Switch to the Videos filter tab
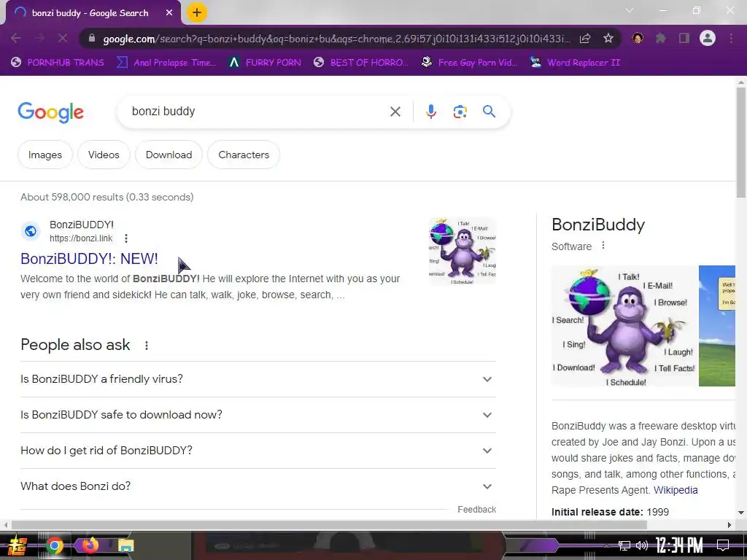This screenshot has width=747, height=560. (104, 155)
